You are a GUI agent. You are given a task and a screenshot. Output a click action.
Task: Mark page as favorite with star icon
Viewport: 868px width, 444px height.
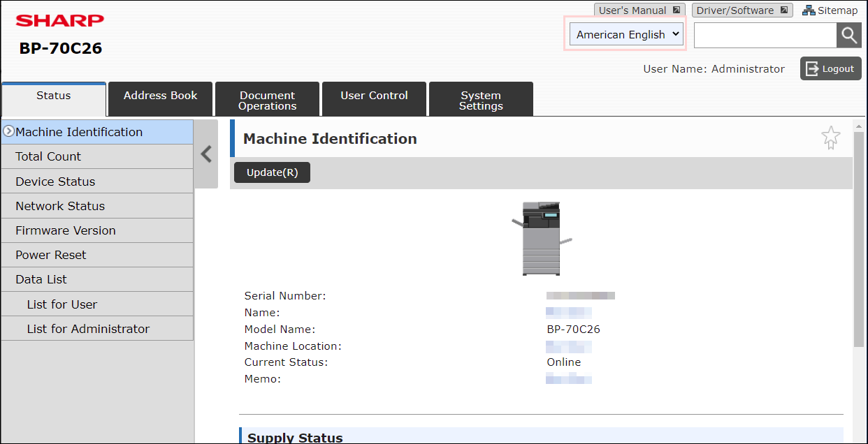(x=830, y=138)
